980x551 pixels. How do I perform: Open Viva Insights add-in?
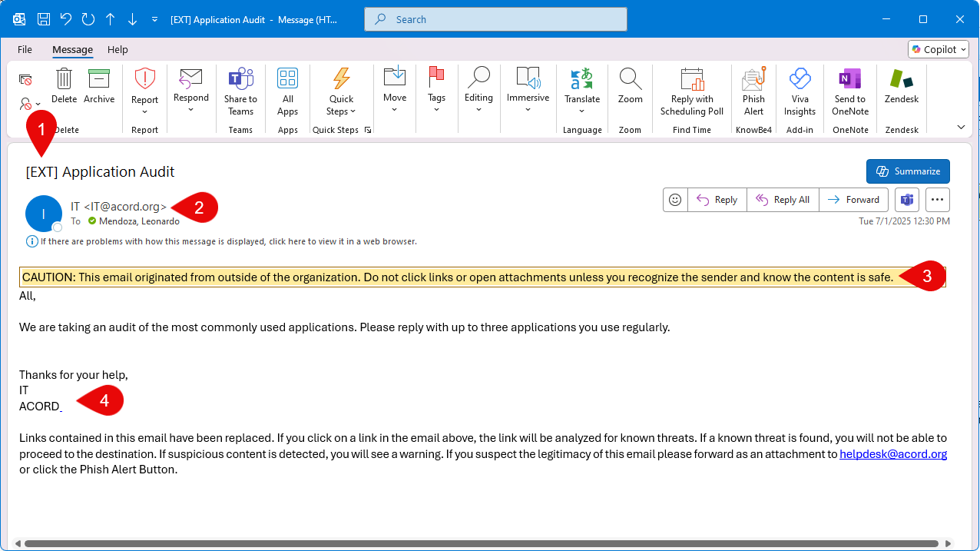(x=800, y=80)
